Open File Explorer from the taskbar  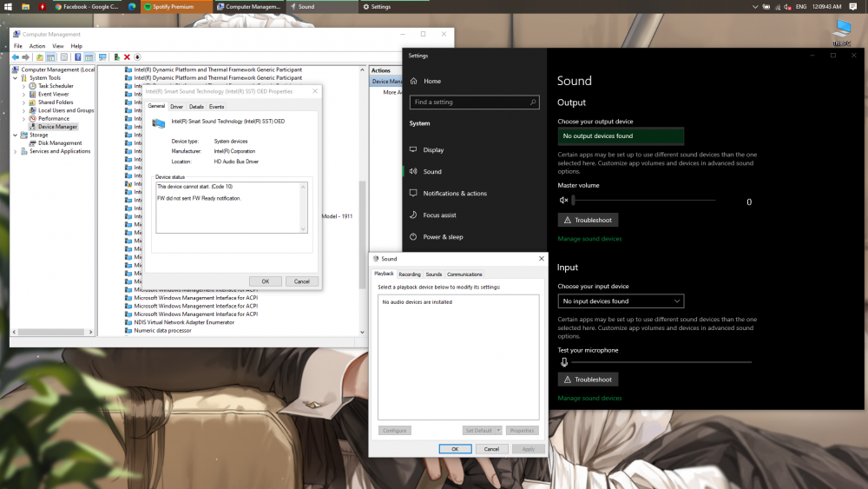[x=25, y=7]
